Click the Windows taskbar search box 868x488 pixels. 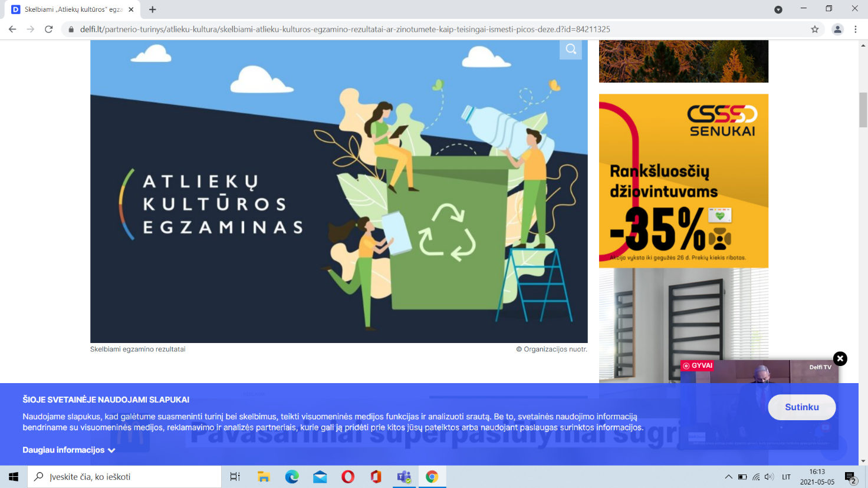[125, 477]
